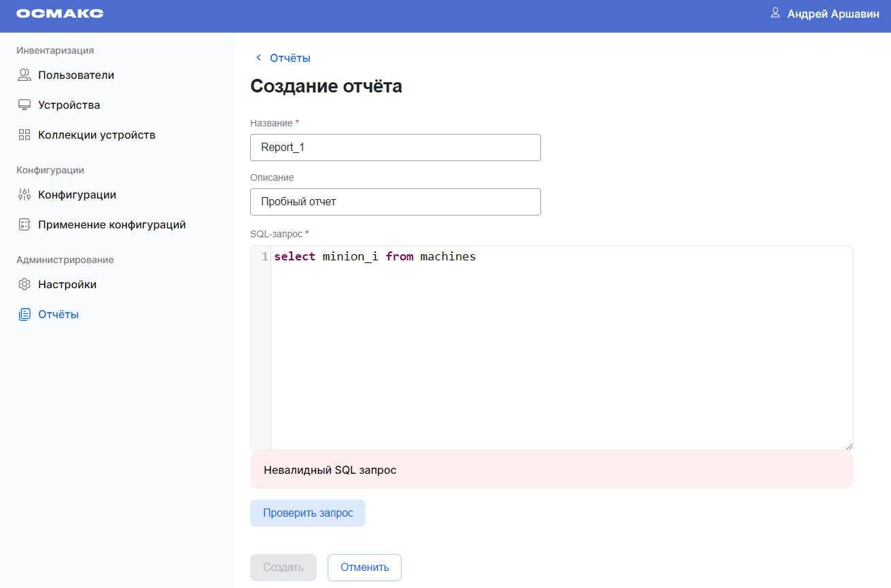Screen dimensions: 891x588
Task: Focus the Описание field with Пробный отчет
Action: click(x=395, y=202)
